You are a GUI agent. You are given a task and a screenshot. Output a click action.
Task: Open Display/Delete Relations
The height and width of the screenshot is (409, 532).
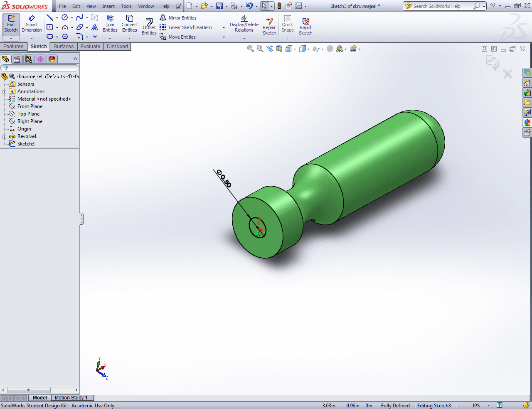tap(244, 24)
